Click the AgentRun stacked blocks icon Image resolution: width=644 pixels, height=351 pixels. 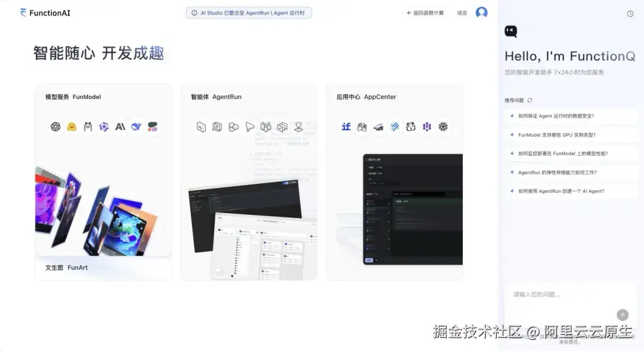pyautogui.click(x=233, y=127)
